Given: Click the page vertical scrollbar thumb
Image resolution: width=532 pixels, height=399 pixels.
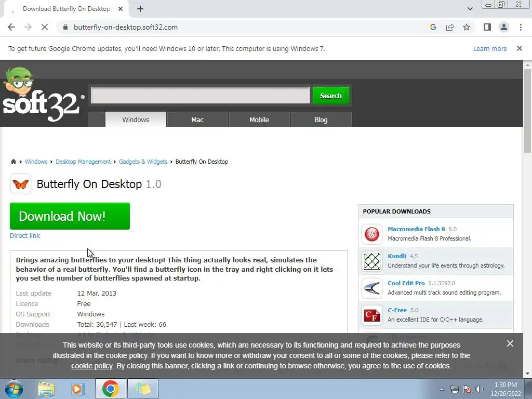Looking at the screenshot, I should point(527,110).
